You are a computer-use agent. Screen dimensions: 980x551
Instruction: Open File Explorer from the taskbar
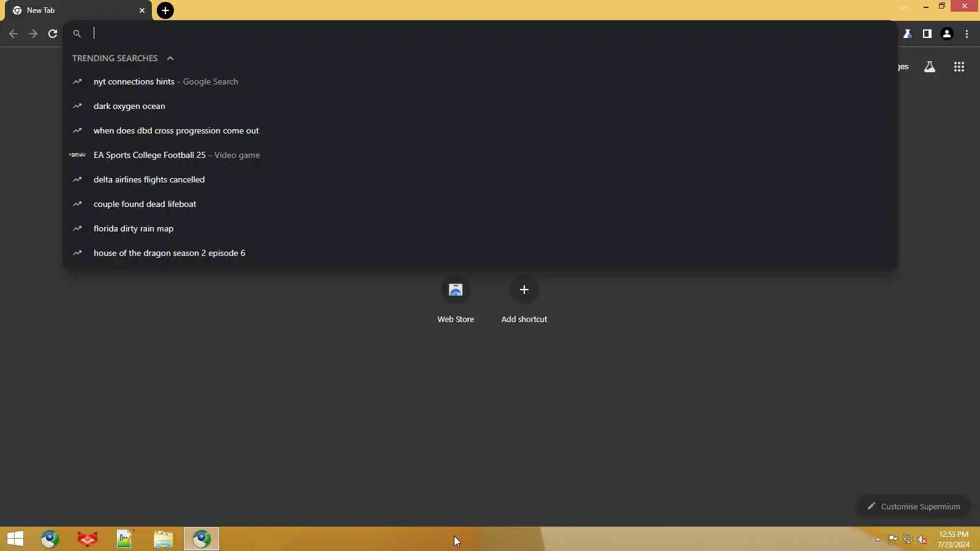pyautogui.click(x=163, y=539)
